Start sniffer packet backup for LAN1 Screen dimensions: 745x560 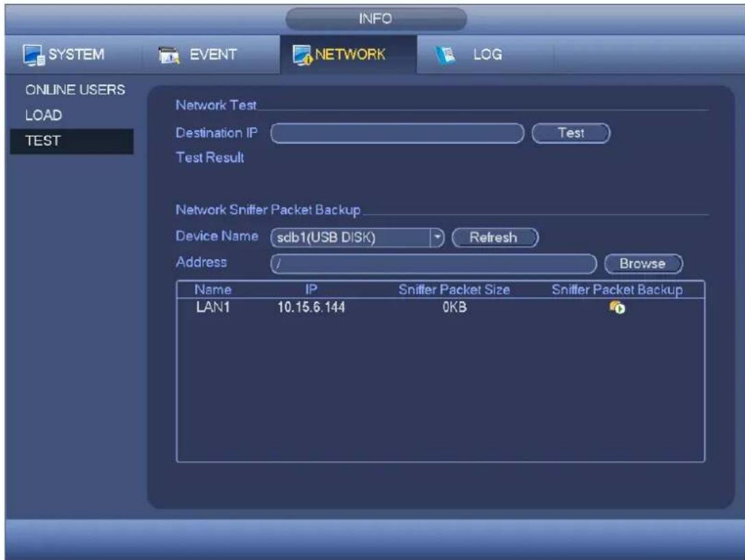[618, 307]
